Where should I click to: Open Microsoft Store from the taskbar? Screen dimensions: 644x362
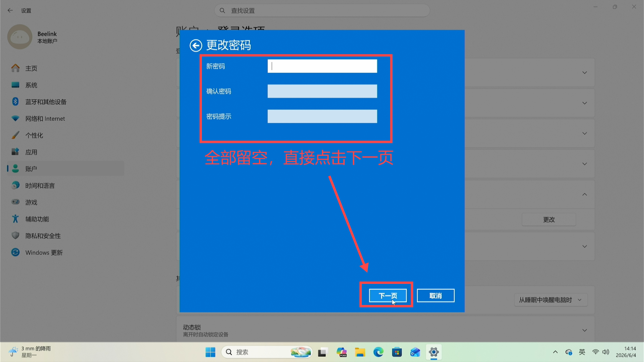[x=397, y=352]
